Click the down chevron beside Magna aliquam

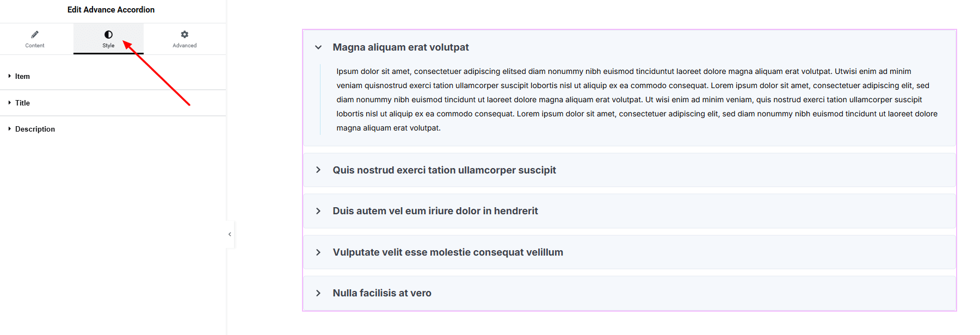[x=318, y=47]
